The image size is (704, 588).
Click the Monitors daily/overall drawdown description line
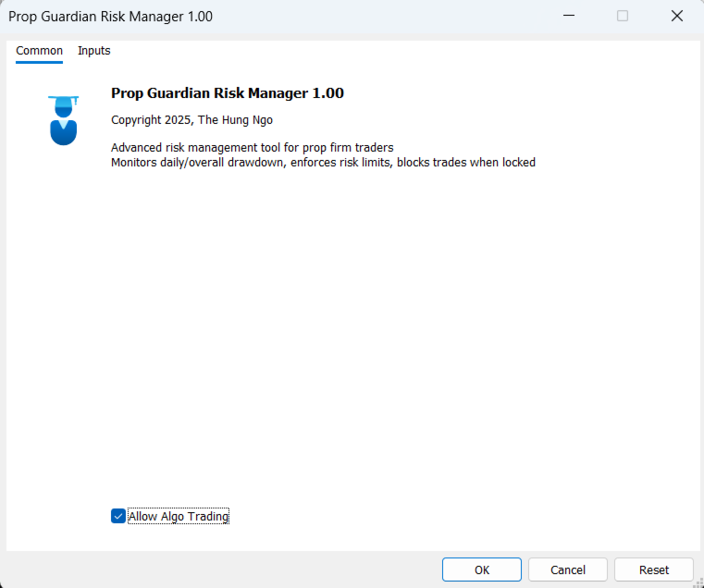(x=323, y=162)
